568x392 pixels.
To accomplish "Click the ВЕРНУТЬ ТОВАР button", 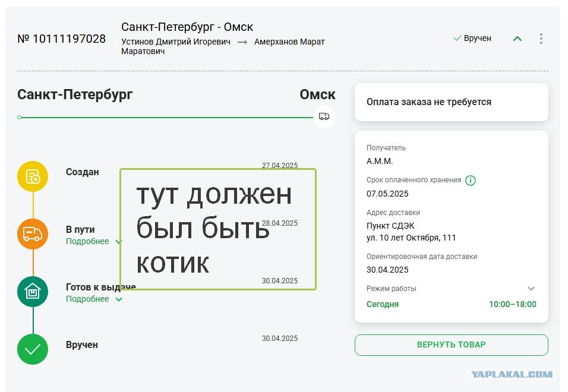I will [x=452, y=344].
